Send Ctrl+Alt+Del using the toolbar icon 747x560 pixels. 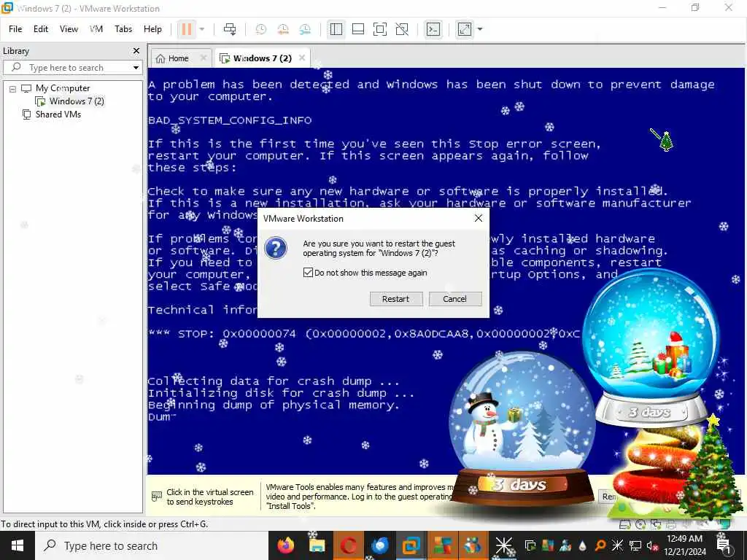230,29
